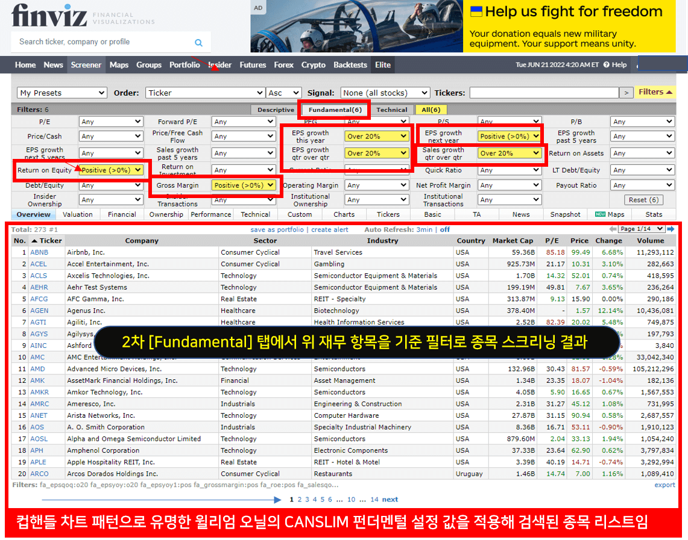Go to results page 14
688x540 pixels.
tap(374, 499)
